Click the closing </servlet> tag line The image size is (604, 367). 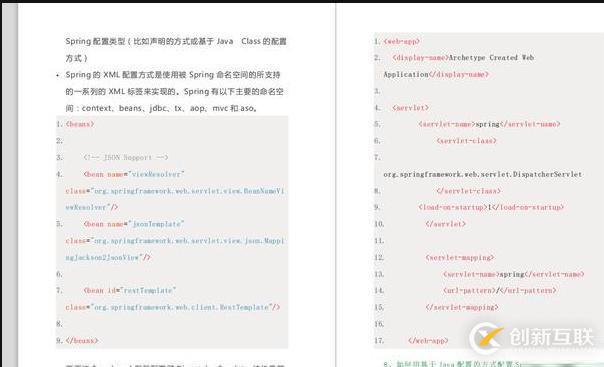(446, 224)
